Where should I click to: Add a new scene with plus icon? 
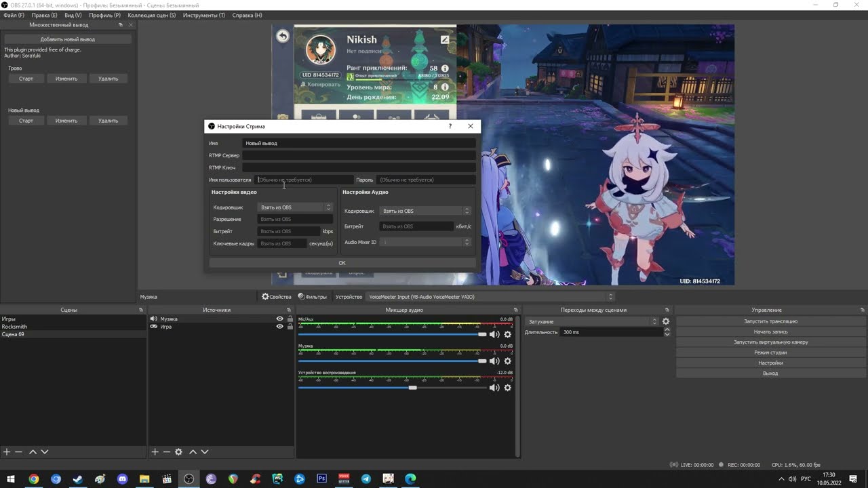pyautogui.click(x=7, y=452)
